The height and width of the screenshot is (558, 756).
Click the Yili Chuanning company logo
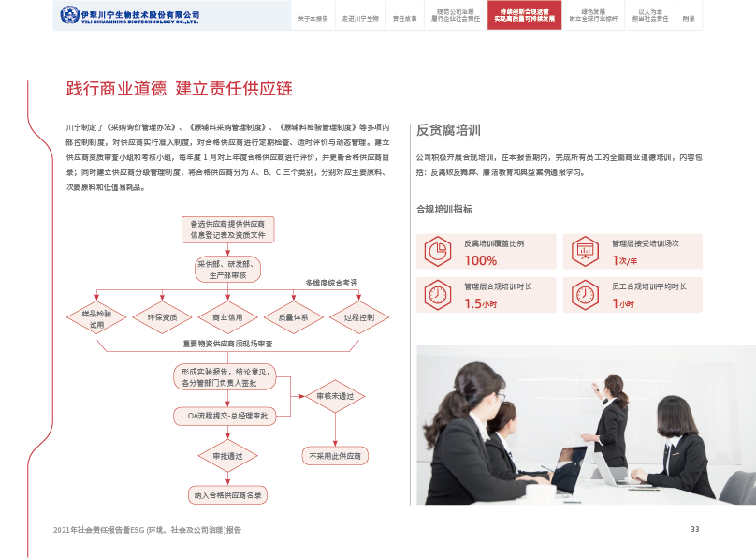point(130,16)
